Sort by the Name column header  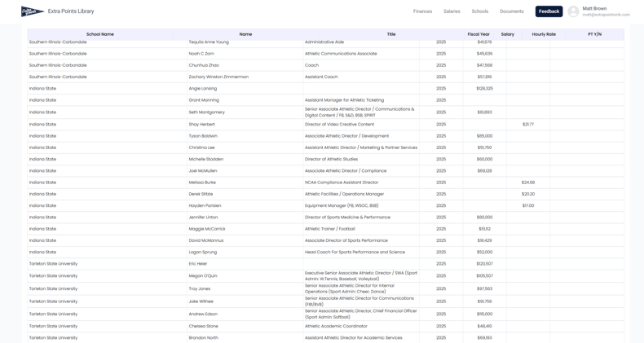(x=245, y=34)
